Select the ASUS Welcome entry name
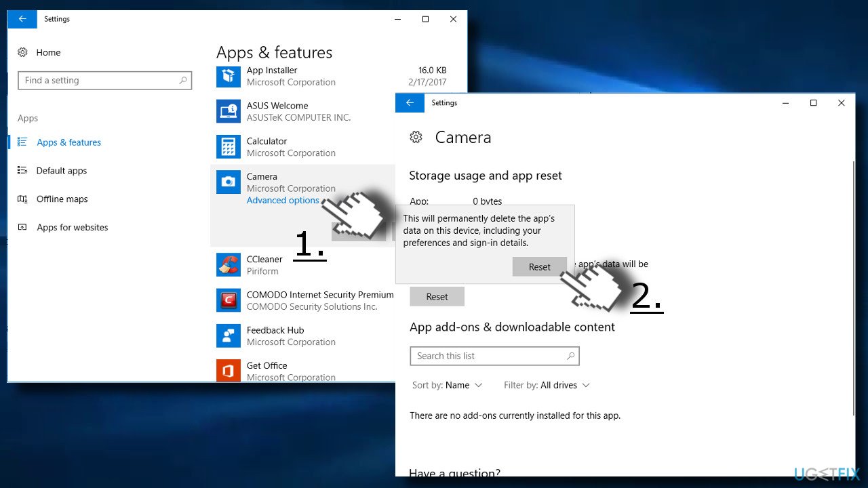 [277, 106]
